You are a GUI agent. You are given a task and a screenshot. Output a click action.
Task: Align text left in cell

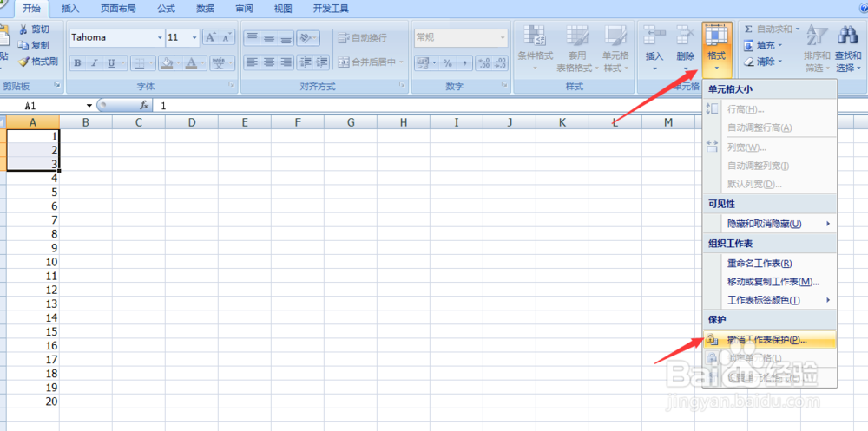point(253,62)
